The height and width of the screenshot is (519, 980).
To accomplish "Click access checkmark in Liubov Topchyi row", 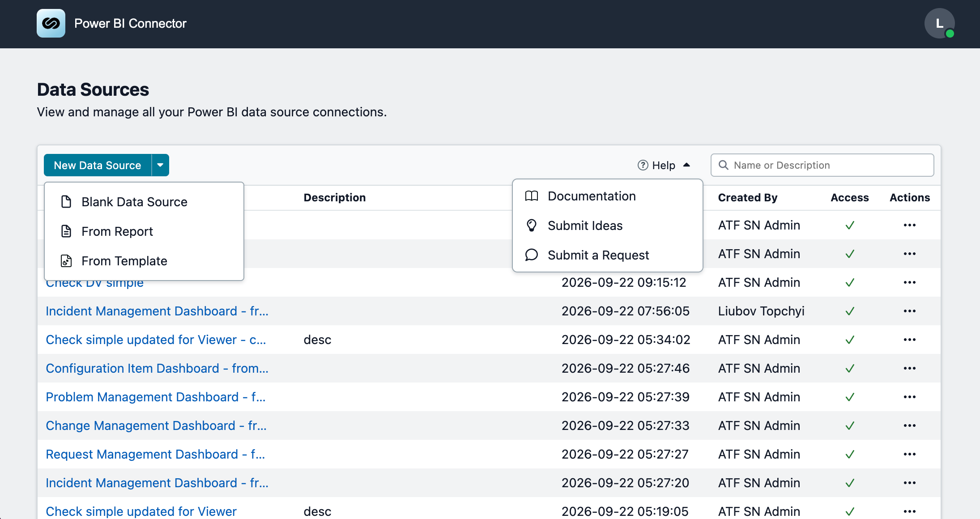I will tap(850, 311).
